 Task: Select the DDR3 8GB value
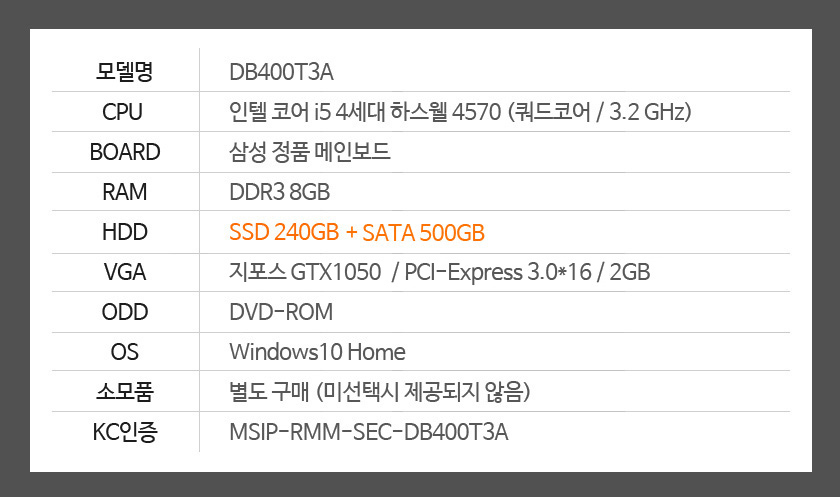point(280,192)
